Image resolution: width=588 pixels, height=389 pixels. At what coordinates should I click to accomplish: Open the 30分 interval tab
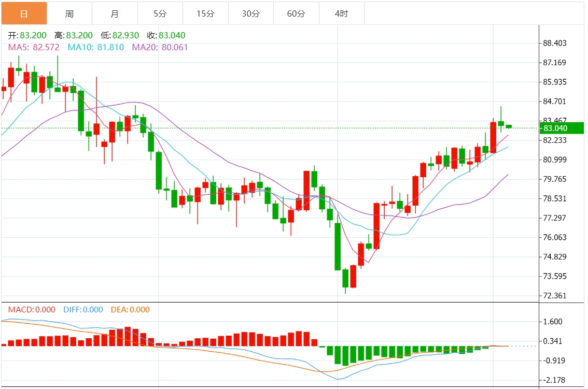(251, 13)
